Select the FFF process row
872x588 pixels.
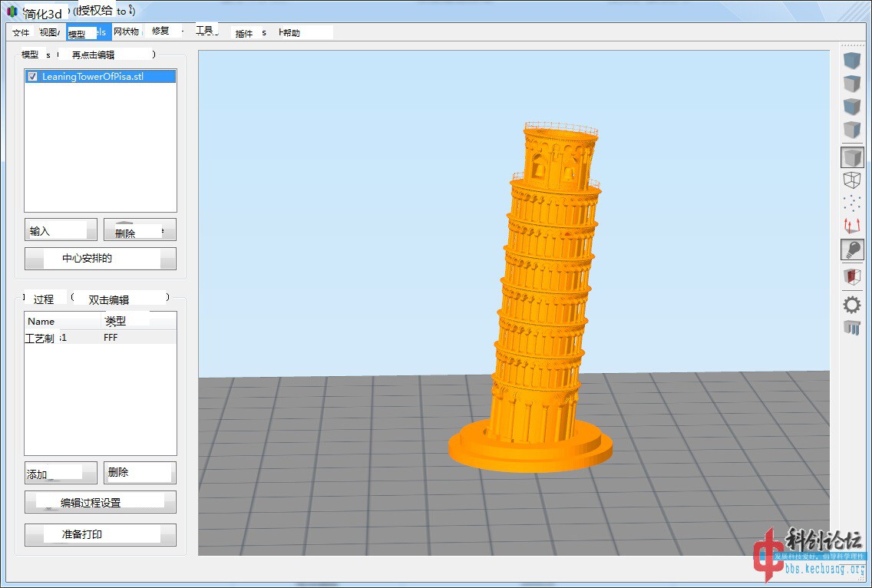(100, 338)
